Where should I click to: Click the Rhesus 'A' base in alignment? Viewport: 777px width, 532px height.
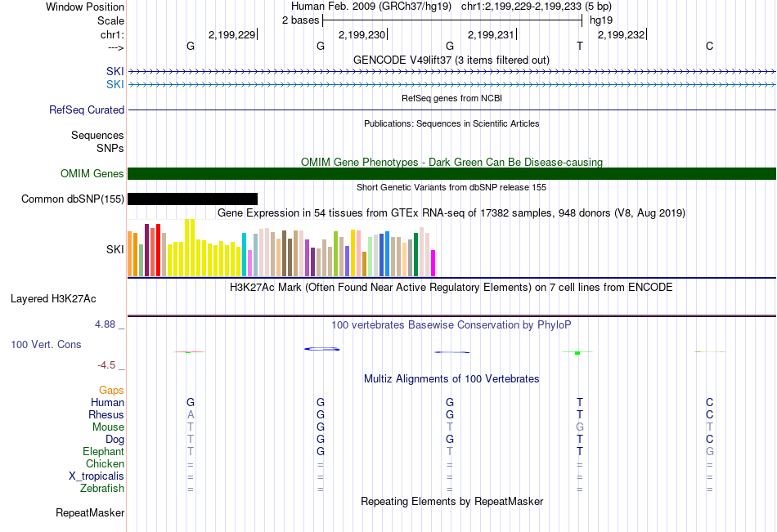point(191,414)
